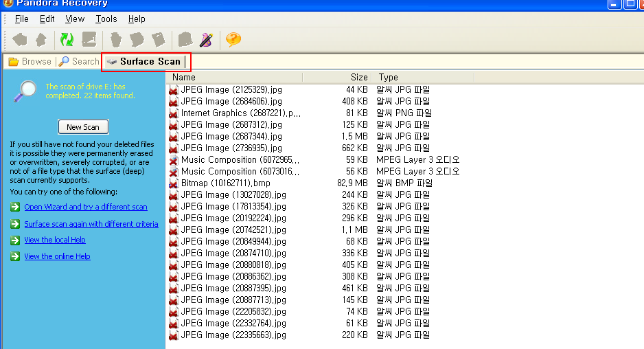Open Wizard and try a different scan
Screen dimensions: 644x349
pyautogui.click(x=86, y=207)
